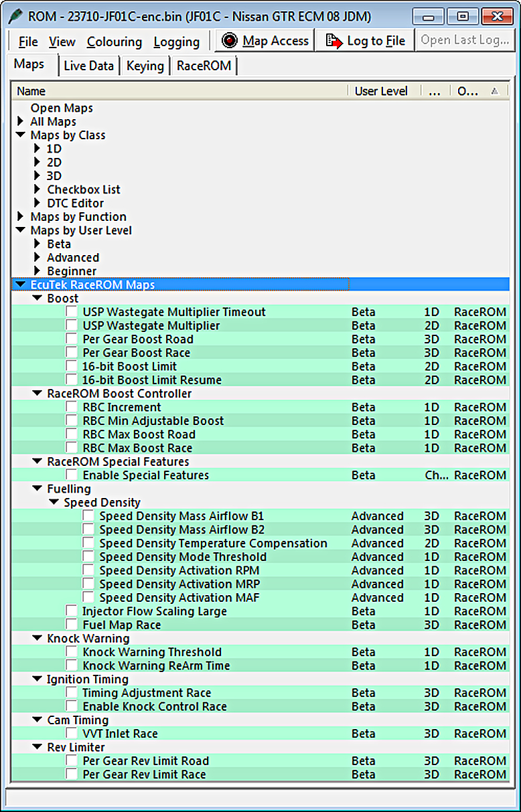
Task: Expand the Beginner user level node
Action: tap(38, 271)
